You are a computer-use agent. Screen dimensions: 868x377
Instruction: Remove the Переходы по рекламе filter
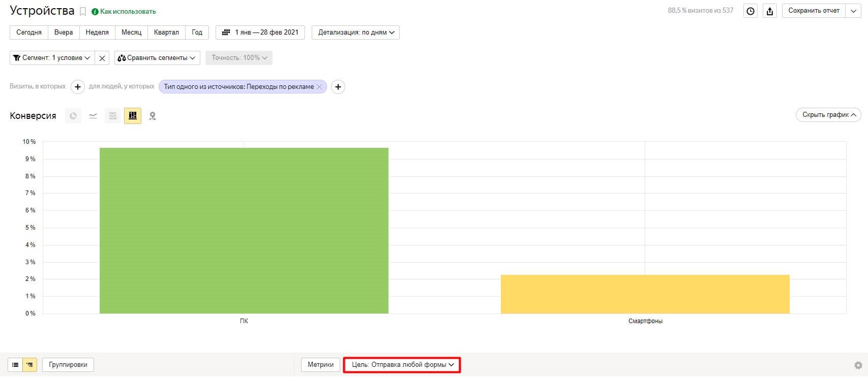coord(319,87)
